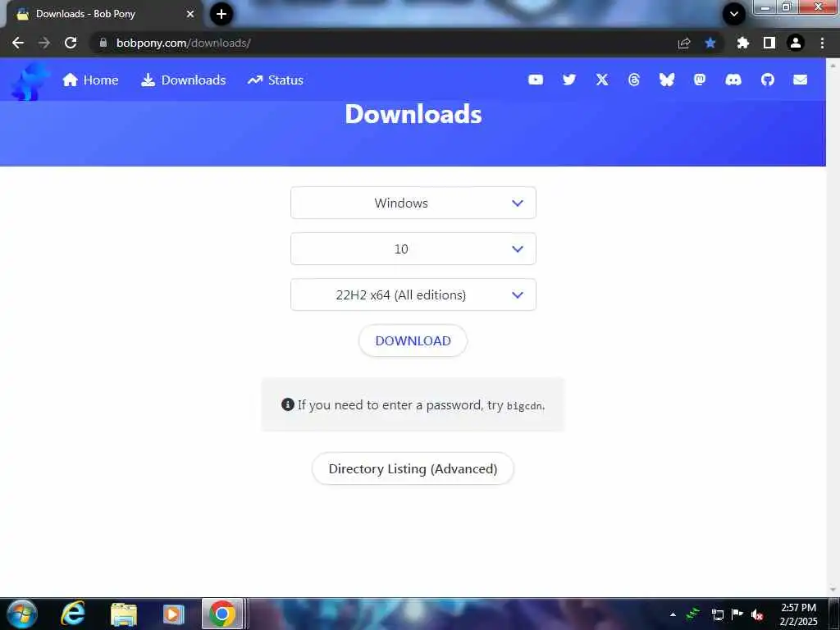Open the Extensions puzzle icon
Image resolution: width=840 pixels, height=630 pixels.
point(742,43)
